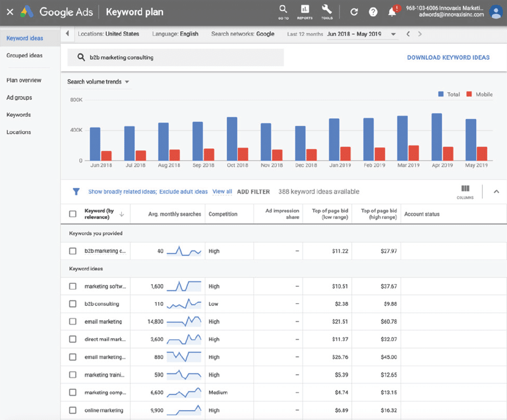The height and width of the screenshot is (420, 507).
Task: Open the Reports icon
Action: pyautogui.click(x=305, y=12)
